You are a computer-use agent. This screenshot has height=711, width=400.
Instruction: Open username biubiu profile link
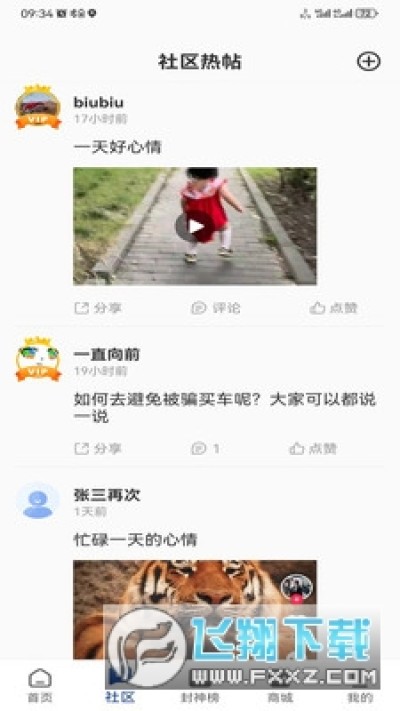point(98,102)
